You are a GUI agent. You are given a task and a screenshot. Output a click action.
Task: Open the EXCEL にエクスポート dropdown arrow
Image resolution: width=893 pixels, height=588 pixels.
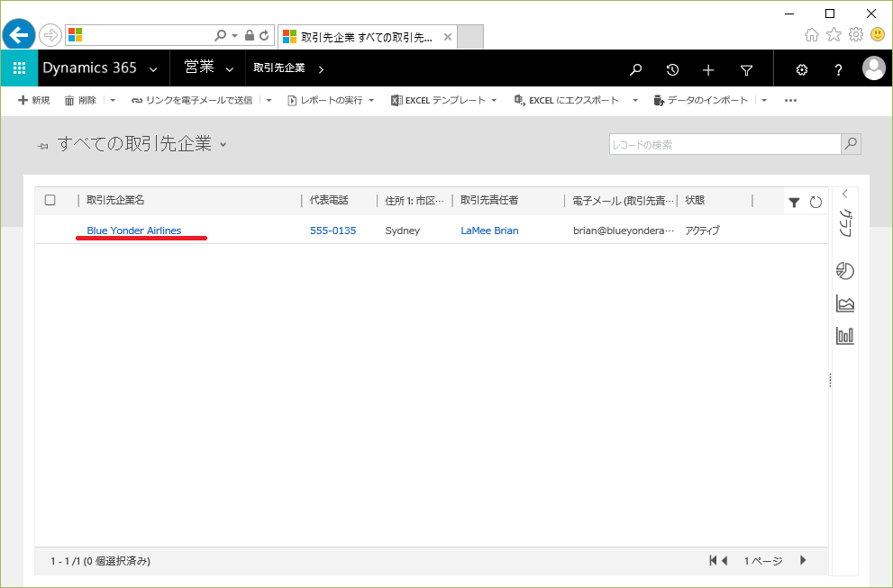pyautogui.click(x=635, y=100)
